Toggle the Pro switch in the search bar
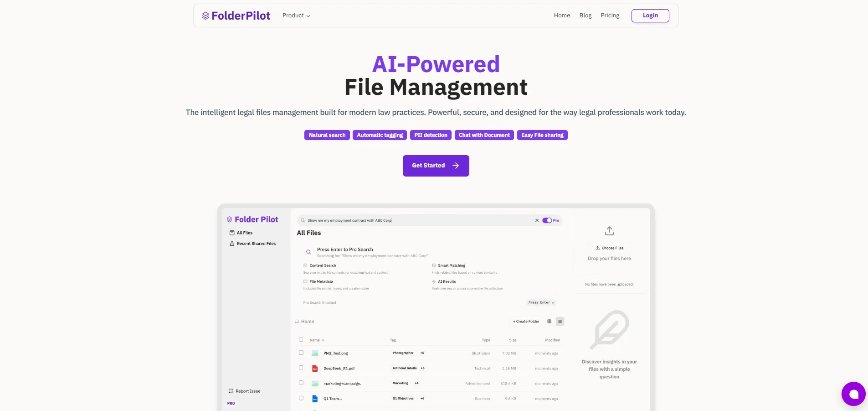 [x=546, y=220]
